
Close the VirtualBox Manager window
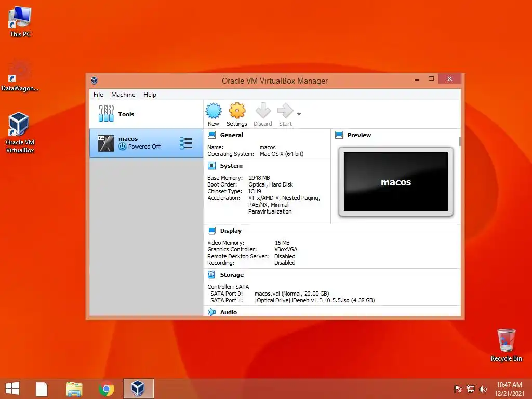(x=449, y=79)
